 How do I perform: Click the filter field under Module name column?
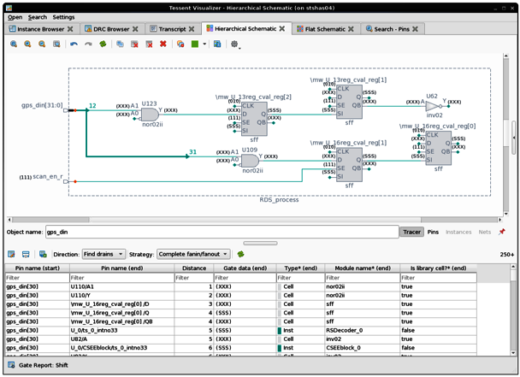[x=362, y=278]
